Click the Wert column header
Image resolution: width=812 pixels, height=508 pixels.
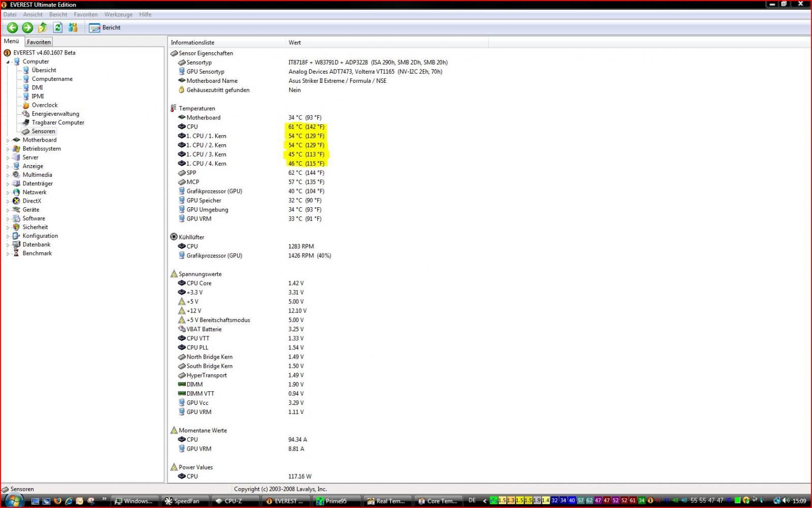click(387, 43)
